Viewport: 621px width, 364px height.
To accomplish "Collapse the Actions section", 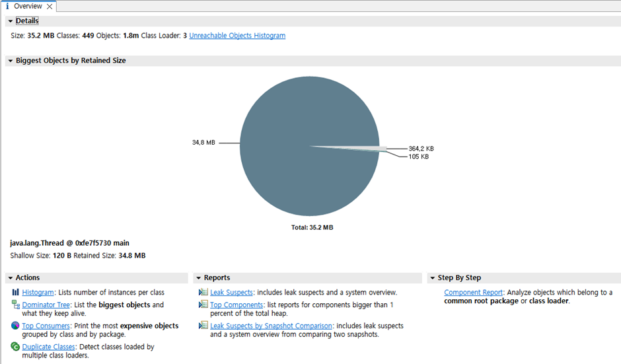I will pos(11,278).
